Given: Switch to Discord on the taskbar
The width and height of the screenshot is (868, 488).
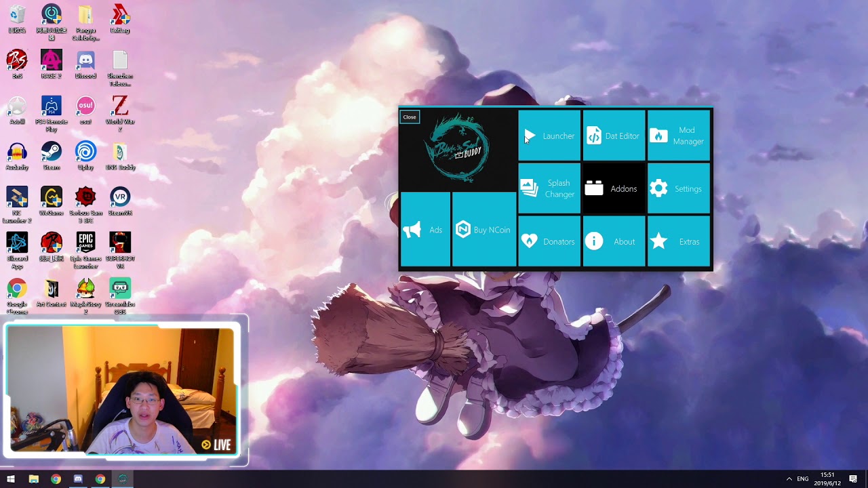Looking at the screenshot, I should pyautogui.click(x=78, y=479).
